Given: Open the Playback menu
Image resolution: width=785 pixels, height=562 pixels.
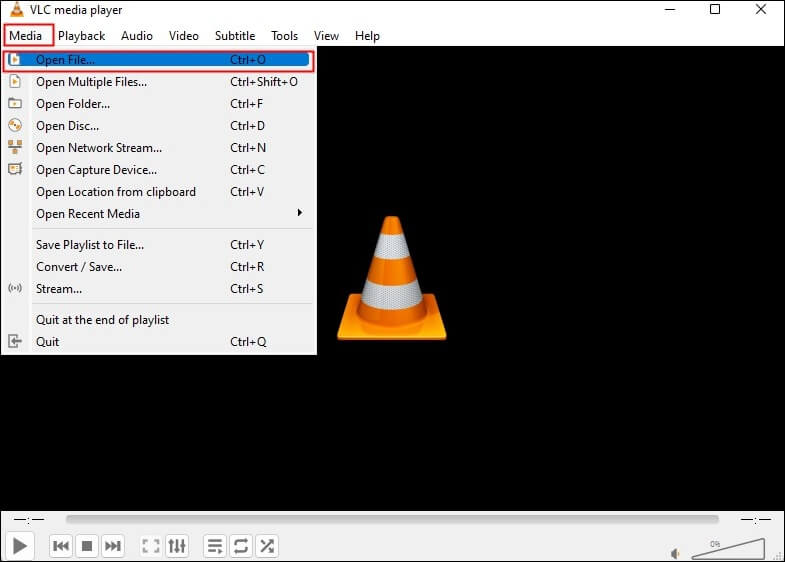Looking at the screenshot, I should [81, 36].
